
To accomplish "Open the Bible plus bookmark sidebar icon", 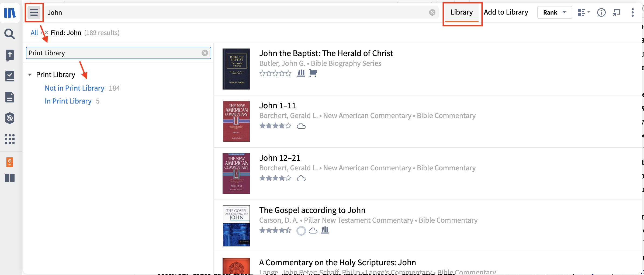I will coord(10,55).
